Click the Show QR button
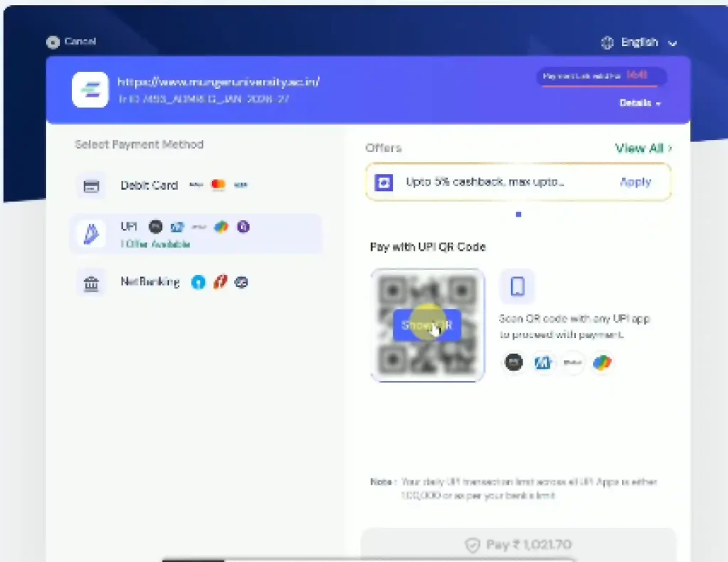This screenshot has height=562, width=728. 427,325
